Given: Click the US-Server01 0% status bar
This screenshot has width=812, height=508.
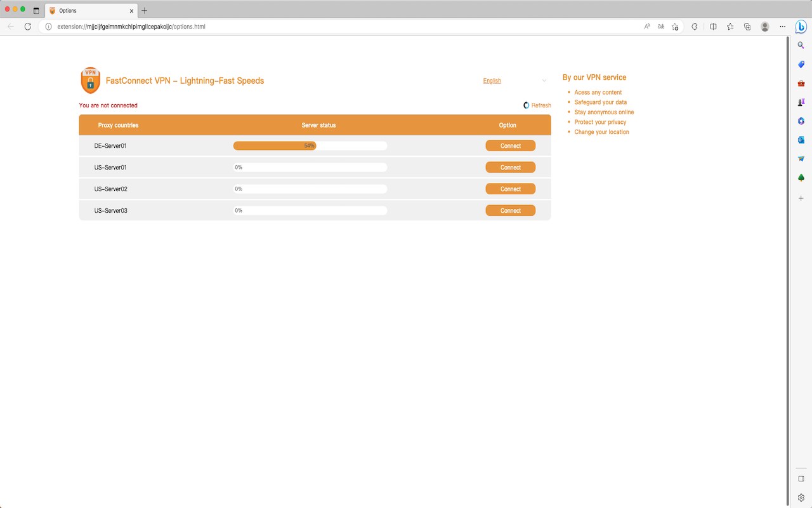Looking at the screenshot, I should 310,168.
